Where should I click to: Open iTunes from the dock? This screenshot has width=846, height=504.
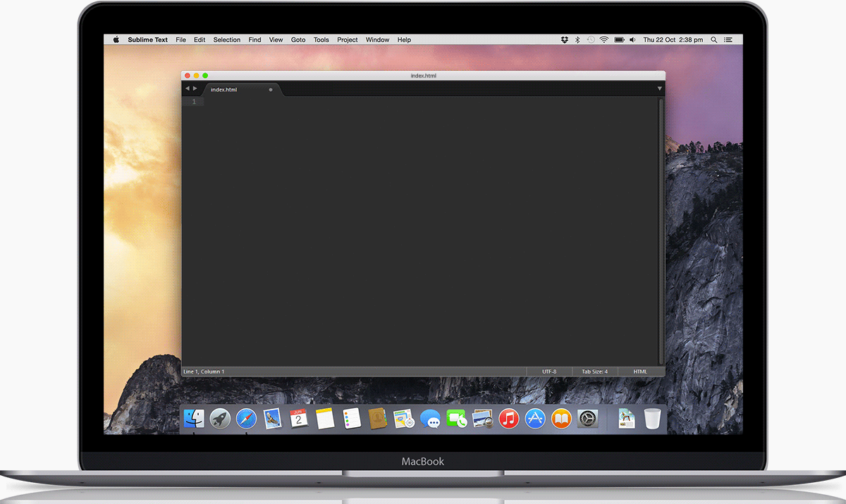pyautogui.click(x=508, y=419)
